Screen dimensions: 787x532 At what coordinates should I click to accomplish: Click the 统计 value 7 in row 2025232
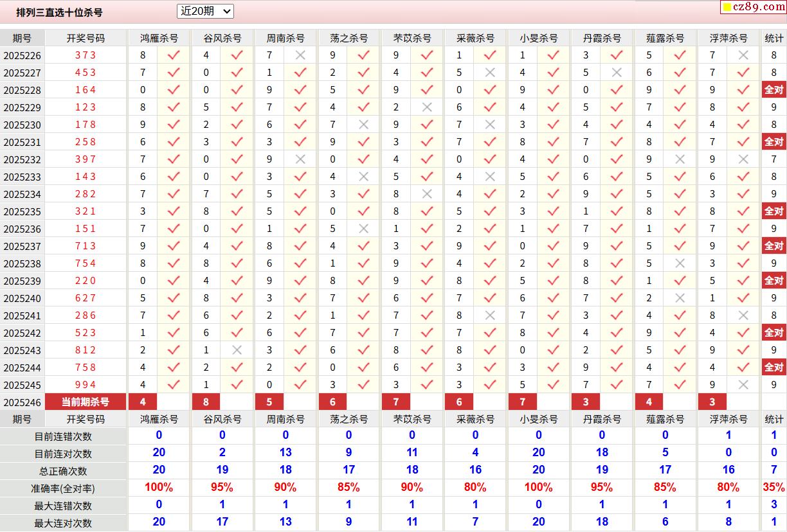[774, 159]
